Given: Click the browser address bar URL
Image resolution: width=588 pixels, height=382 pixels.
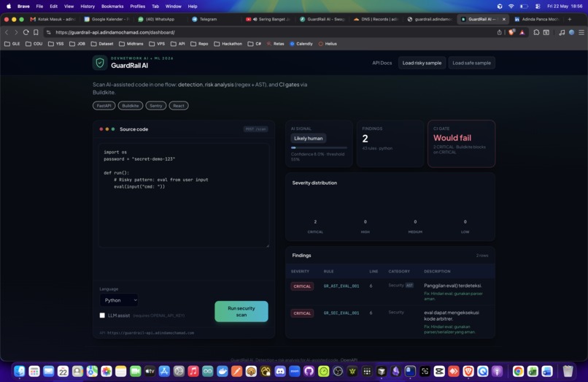Looking at the screenshot, I should tap(115, 32).
